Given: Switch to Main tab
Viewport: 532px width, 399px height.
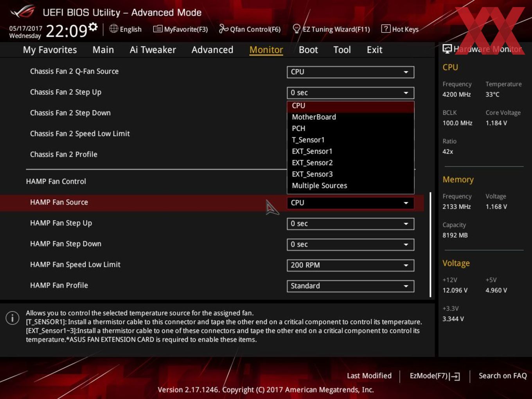Looking at the screenshot, I should [x=103, y=50].
